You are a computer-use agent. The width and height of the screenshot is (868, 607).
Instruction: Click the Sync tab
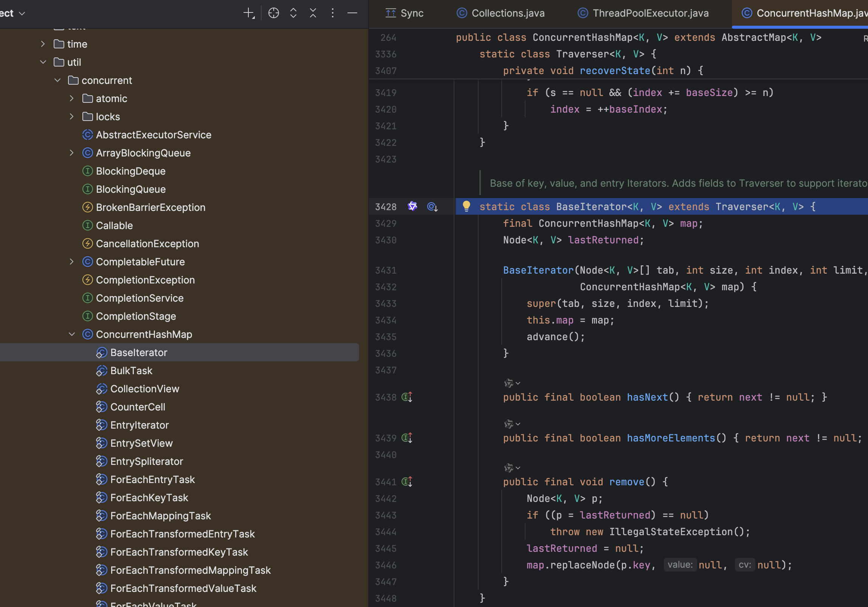405,13
